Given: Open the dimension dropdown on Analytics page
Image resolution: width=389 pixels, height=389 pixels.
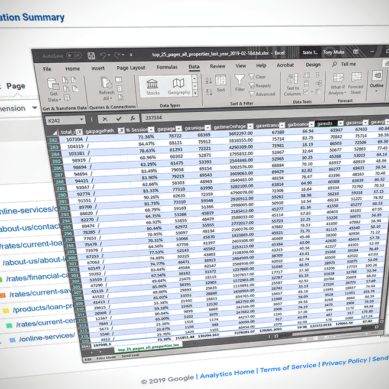Looking at the screenshot, I should pyautogui.click(x=35, y=108).
